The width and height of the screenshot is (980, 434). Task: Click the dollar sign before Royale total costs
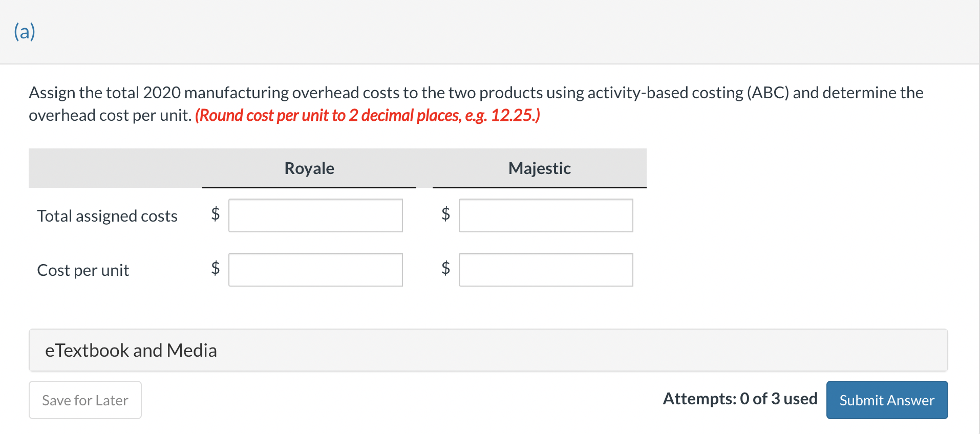[216, 213]
